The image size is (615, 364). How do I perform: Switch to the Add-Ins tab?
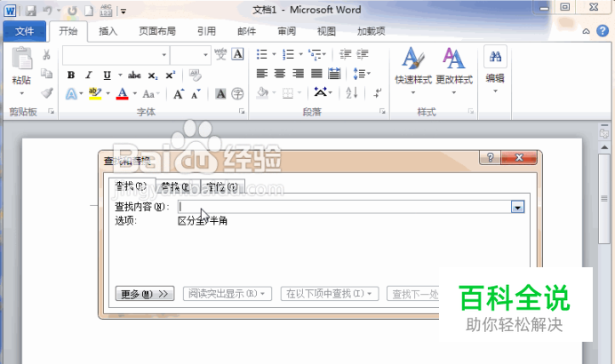pyautogui.click(x=371, y=31)
